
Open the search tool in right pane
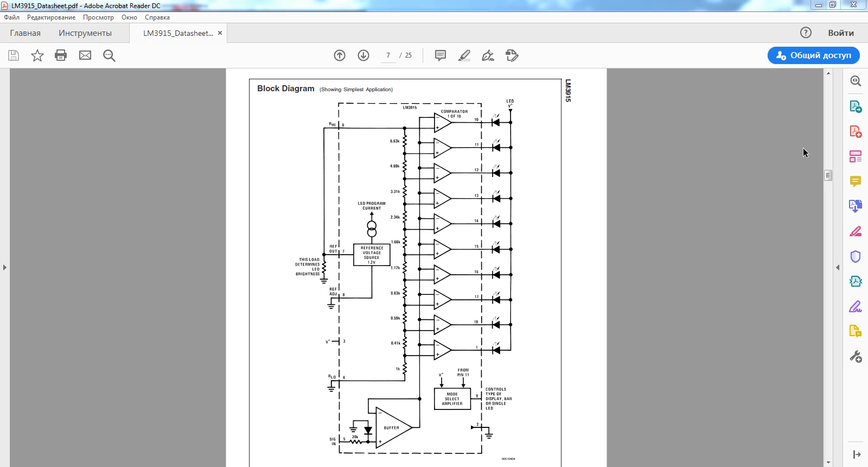pyautogui.click(x=856, y=81)
